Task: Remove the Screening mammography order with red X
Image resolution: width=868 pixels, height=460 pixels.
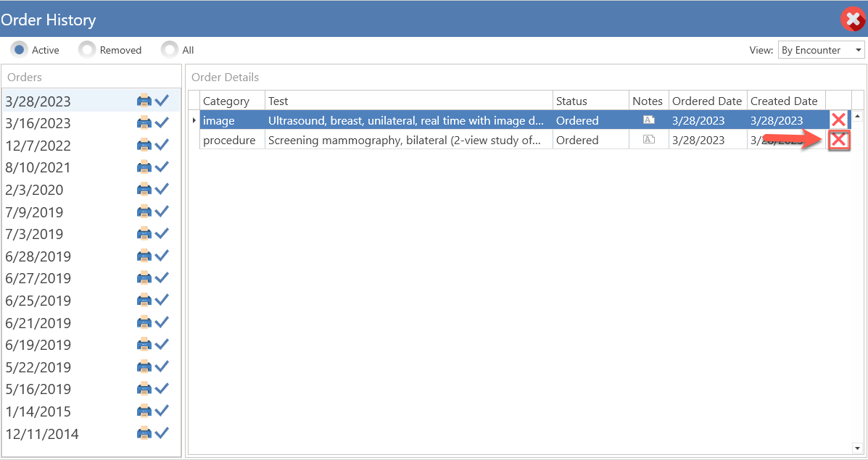Action: click(x=839, y=140)
